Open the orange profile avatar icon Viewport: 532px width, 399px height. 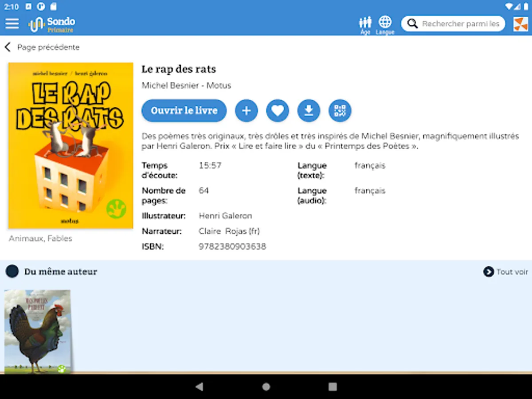tap(520, 24)
